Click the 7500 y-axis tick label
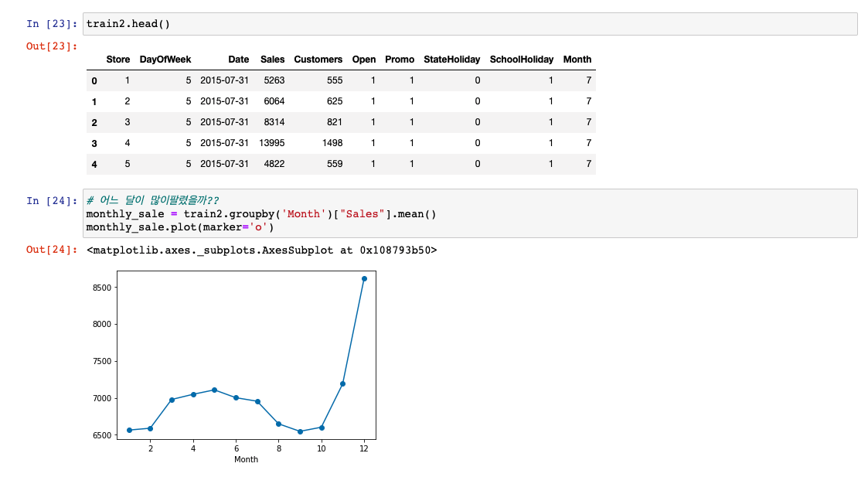This screenshot has width=868, height=477. click(x=102, y=361)
